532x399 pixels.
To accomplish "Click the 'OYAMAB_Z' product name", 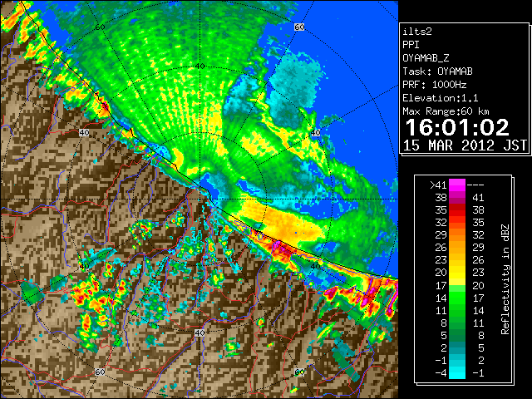I will [x=426, y=58].
